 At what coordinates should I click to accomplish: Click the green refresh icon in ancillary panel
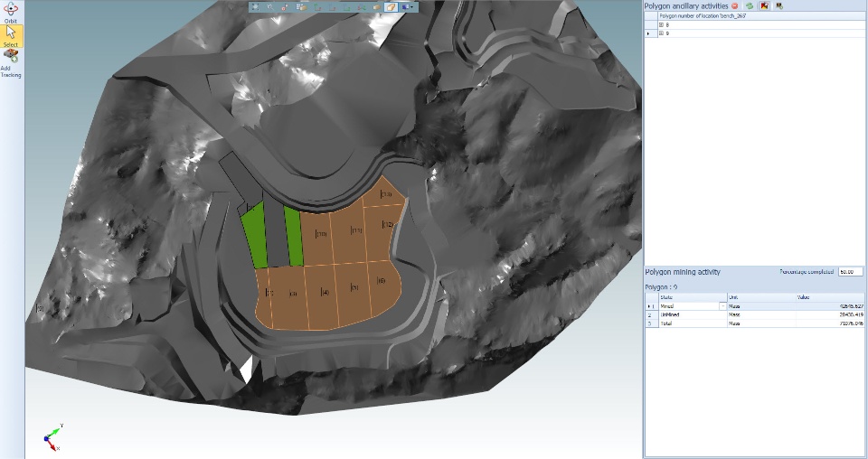[749, 5]
